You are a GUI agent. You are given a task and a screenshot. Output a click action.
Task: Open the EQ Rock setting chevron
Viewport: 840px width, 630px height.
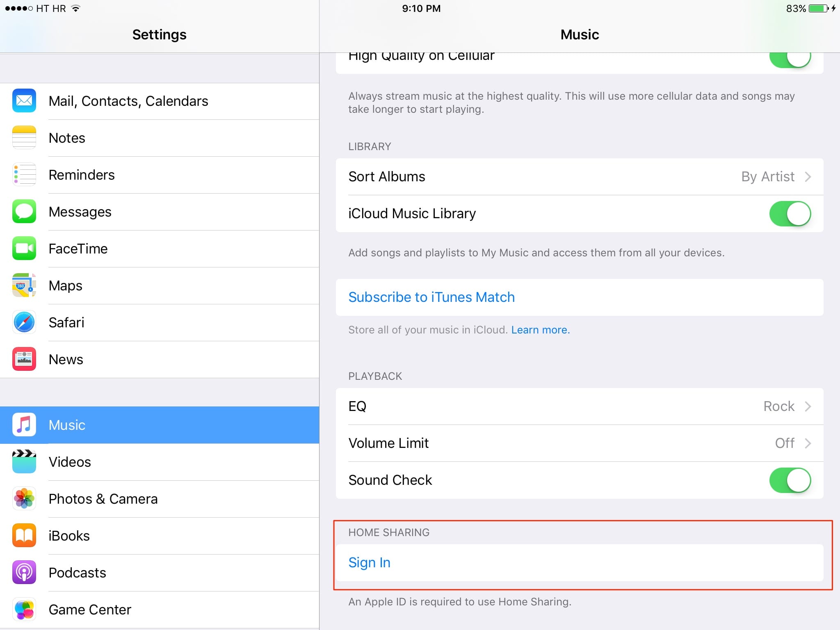point(808,406)
